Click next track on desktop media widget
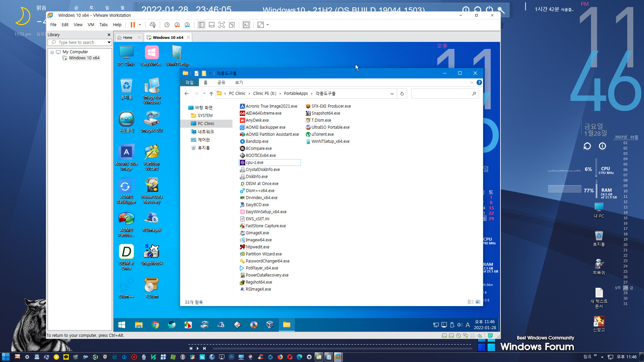644x362 pixels. 204,349
